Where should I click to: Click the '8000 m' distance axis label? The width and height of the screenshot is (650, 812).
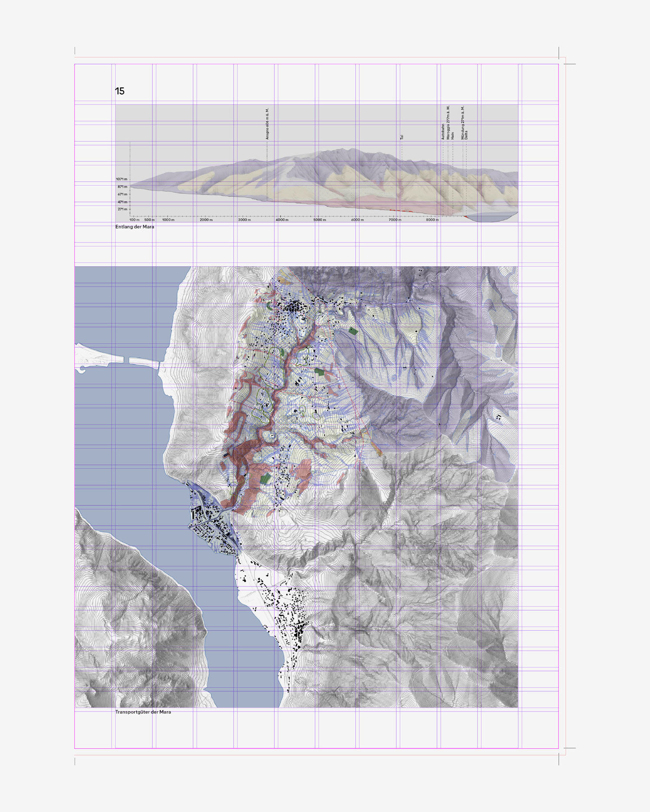432,220
